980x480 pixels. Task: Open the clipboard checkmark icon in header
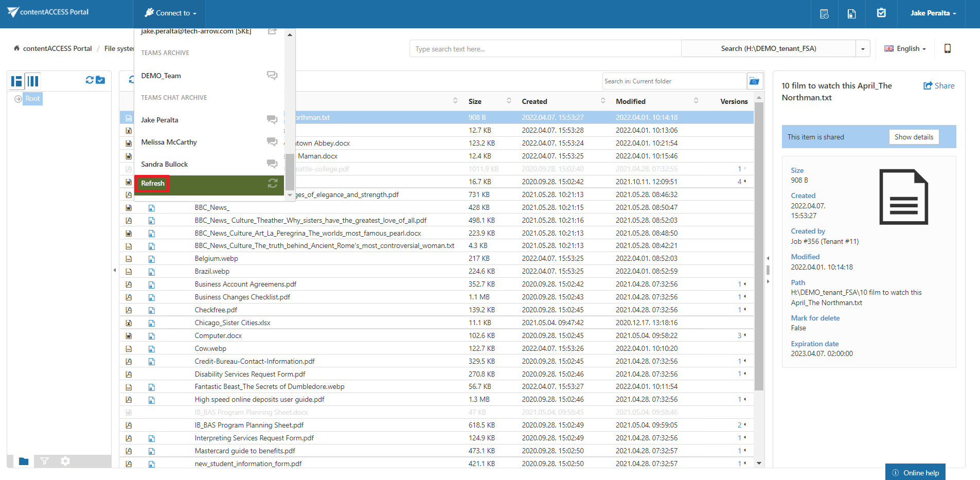pos(881,13)
